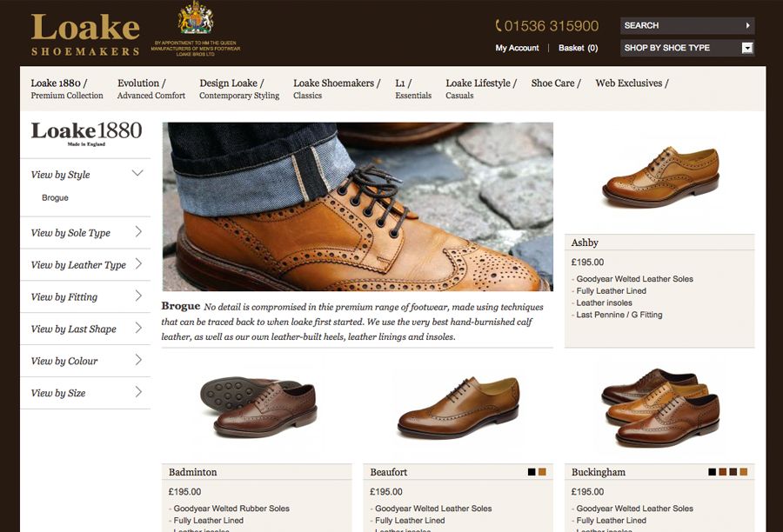Open the Beaufort product title
Screen dimensions: 783x532
pyautogui.click(x=389, y=472)
